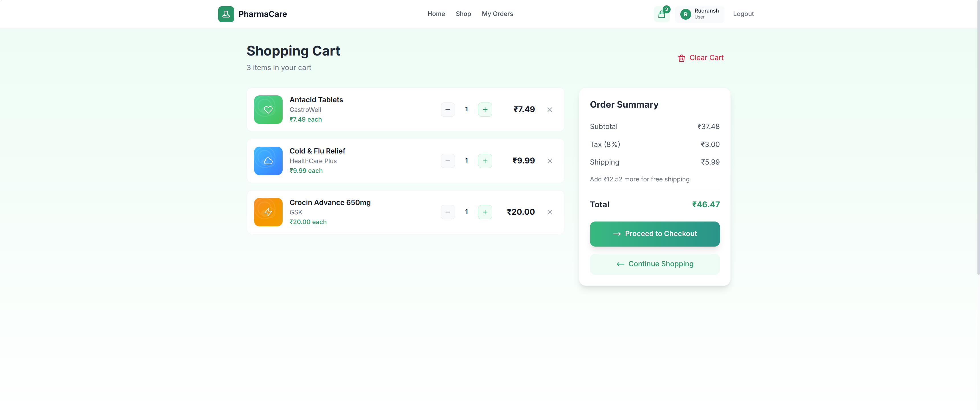
Task: Click the green heart Antacid Tablets thumbnail
Action: coord(268,110)
